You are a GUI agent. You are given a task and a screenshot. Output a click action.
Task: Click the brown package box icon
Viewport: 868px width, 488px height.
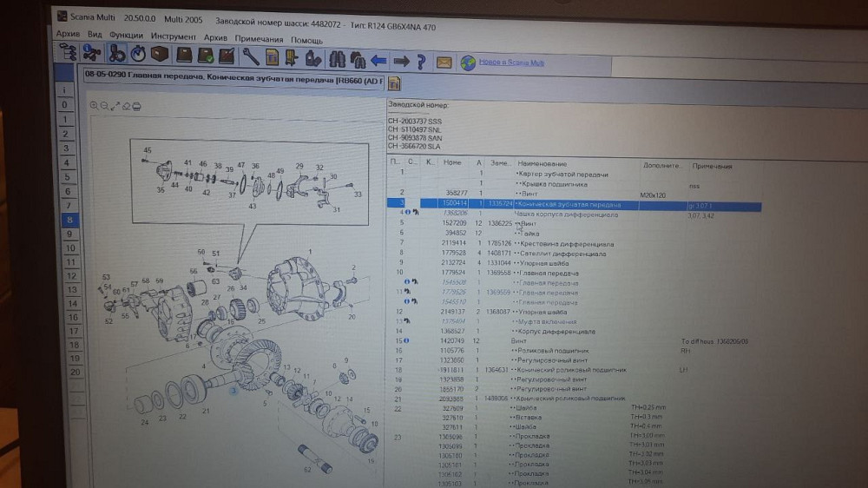(159, 55)
